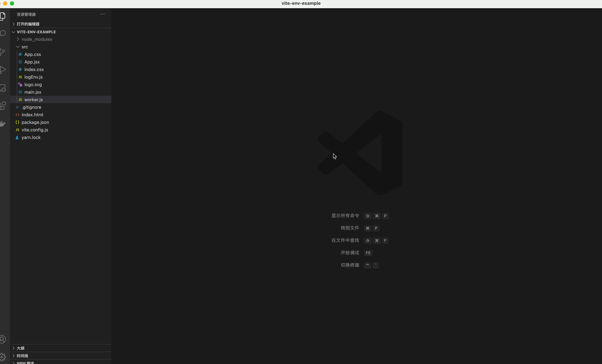
Task: Open vite.config.js file
Action: click(x=35, y=130)
